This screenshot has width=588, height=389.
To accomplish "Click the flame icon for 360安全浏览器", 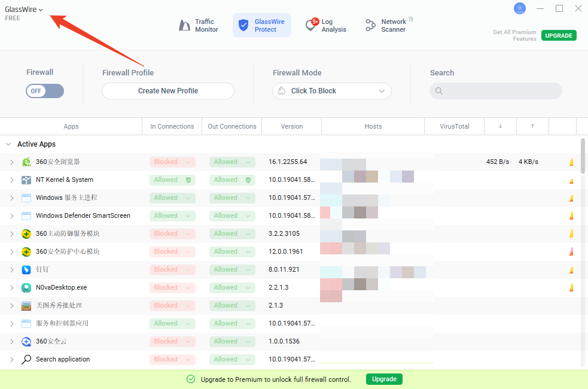I will tap(571, 162).
